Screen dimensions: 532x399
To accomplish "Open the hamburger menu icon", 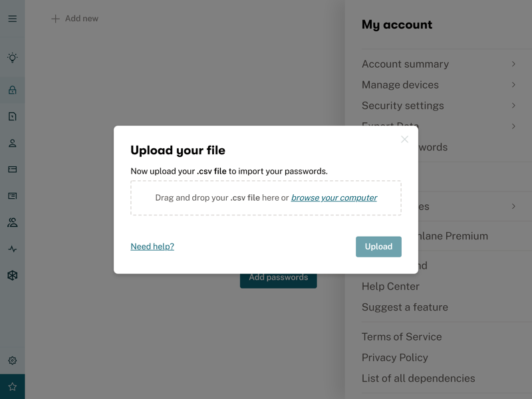I will click(12, 19).
